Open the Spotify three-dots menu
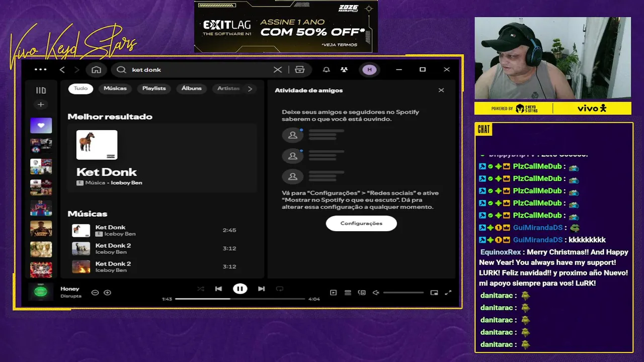This screenshot has height=362, width=644. 40,70
